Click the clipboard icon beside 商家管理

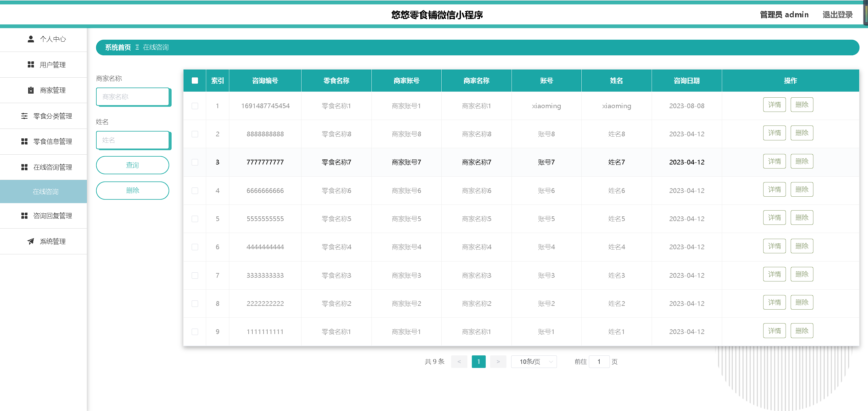click(31, 90)
